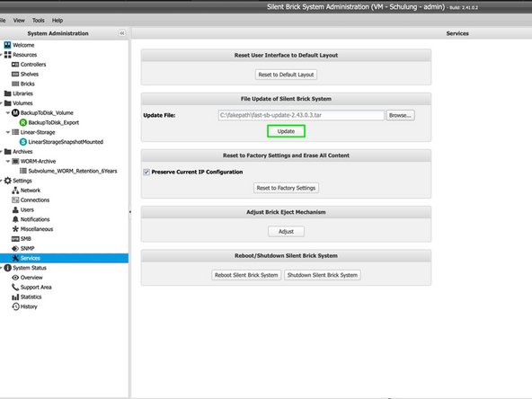The width and height of the screenshot is (532, 399).
Task: Click the Update File path field
Action: (301, 115)
